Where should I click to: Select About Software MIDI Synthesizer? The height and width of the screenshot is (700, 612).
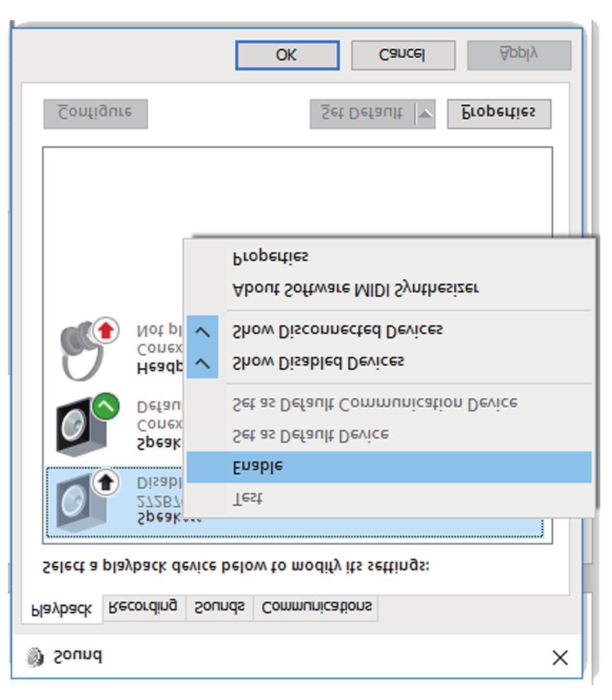[389, 289]
